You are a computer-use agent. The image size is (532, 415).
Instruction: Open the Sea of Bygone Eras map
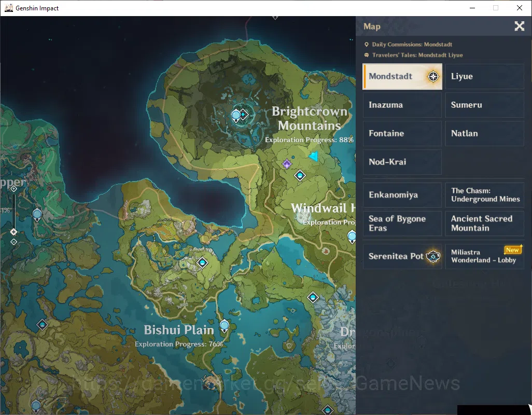click(x=402, y=223)
